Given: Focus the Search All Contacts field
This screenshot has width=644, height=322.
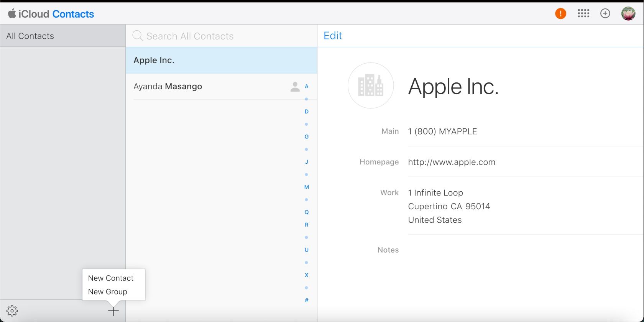Looking at the screenshot, I should [x=221, y=36].
